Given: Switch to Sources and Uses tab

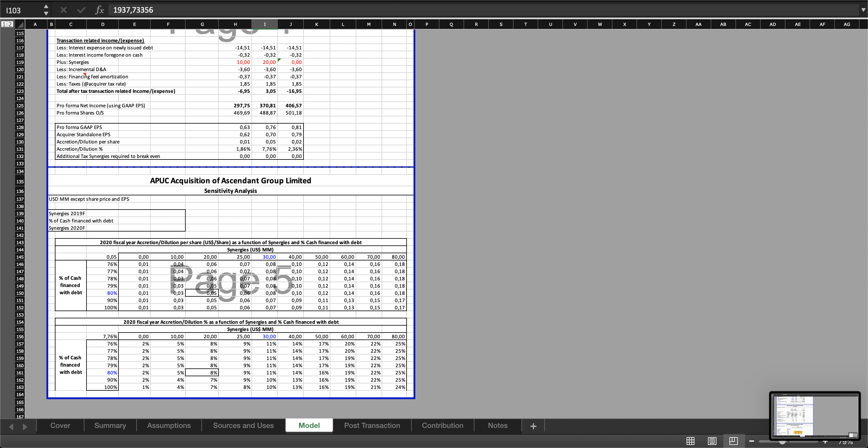Looking at the screenshot, I should coord(243,425).
